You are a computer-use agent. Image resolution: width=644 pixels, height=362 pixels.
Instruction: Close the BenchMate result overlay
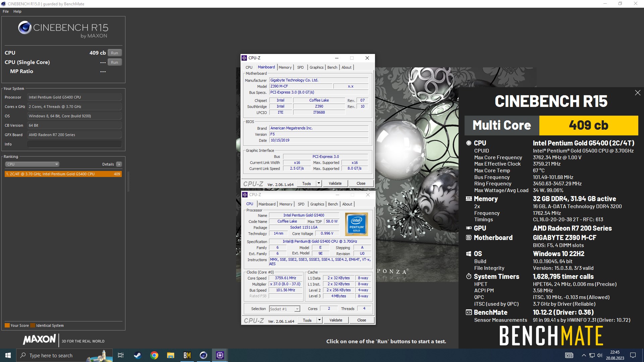pos(638,93)
